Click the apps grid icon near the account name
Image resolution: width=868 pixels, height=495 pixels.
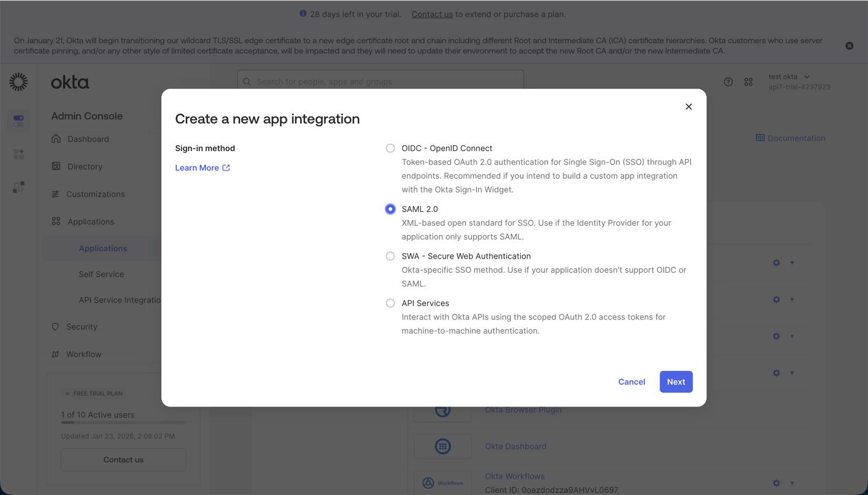point(748,82)
